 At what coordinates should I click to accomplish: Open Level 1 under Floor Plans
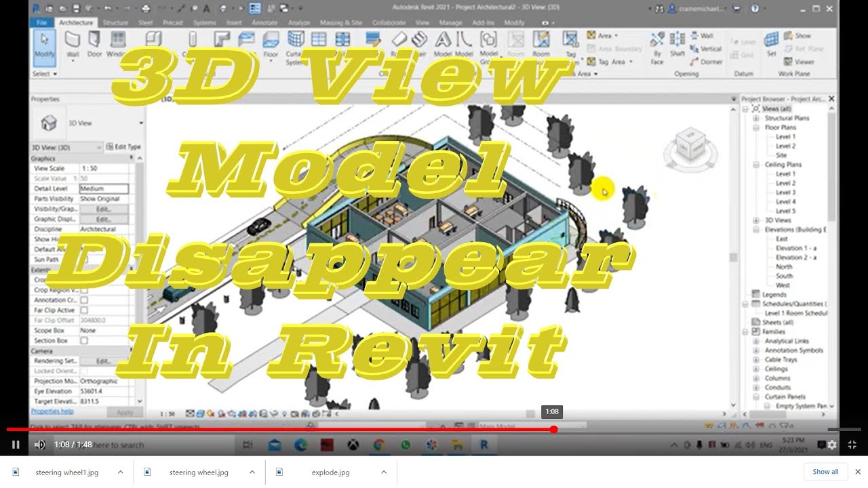click(785, 137)
